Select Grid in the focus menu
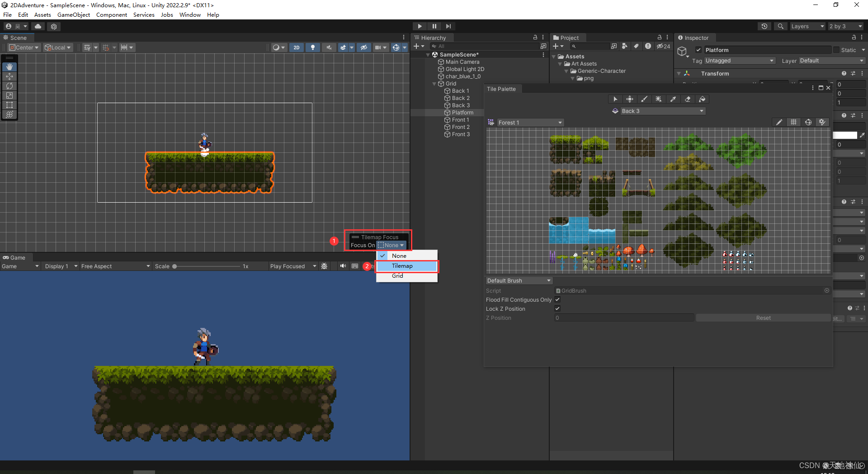868x474 pixels. tap(407, 276)
